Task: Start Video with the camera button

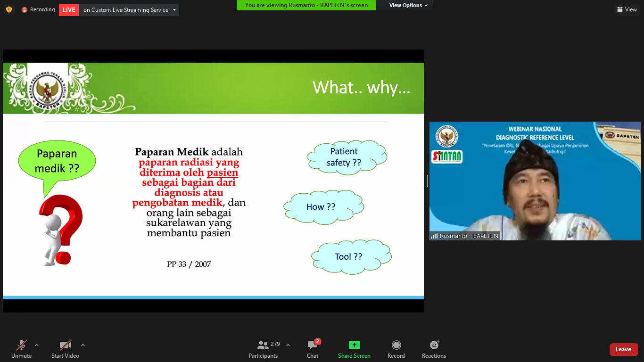Action: 65,349
